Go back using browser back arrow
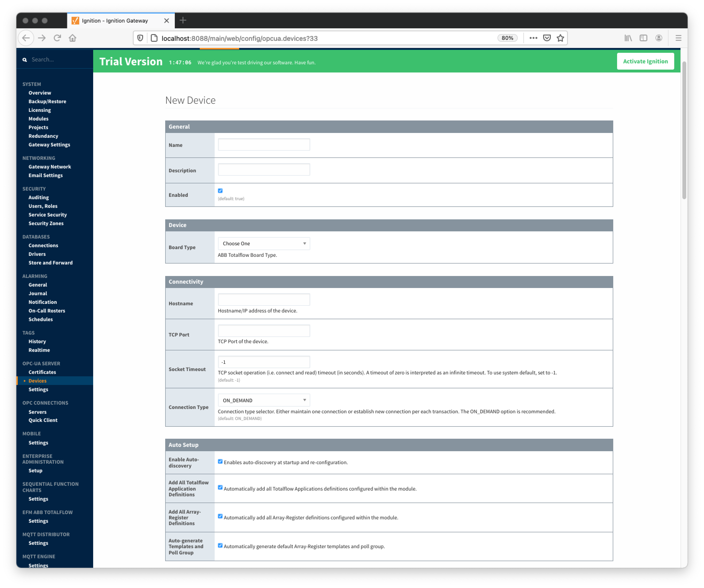Viewport: 704px width, 588px height. [x=26, y=38]
